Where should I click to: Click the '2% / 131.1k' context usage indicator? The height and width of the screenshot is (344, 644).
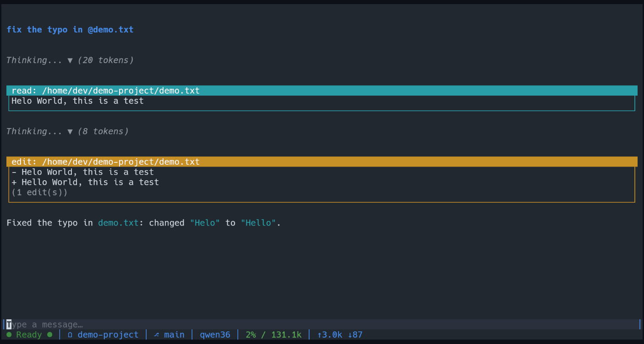(x=273, y=335)
